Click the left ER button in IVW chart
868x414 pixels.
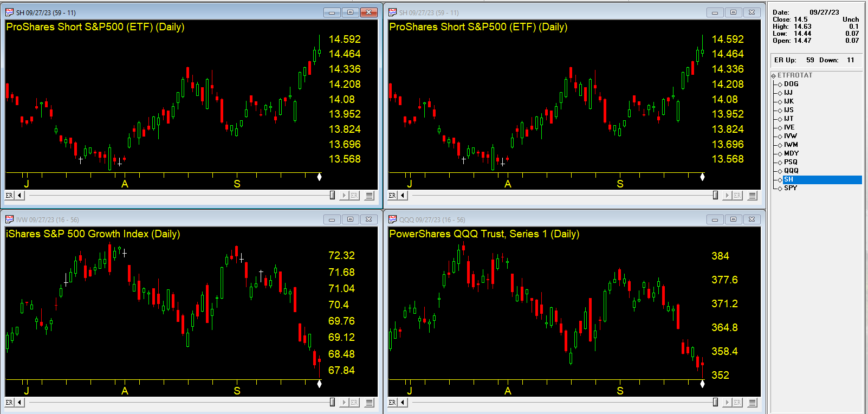[9, 403]
